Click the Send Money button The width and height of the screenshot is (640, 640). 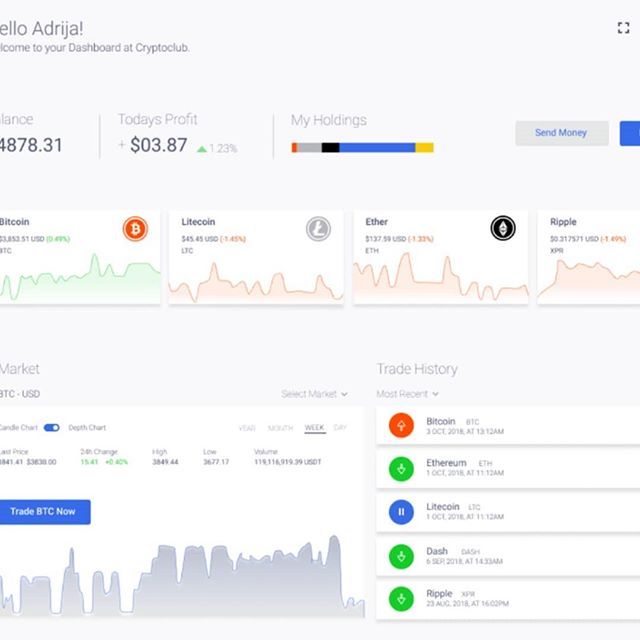pos(562,133)
